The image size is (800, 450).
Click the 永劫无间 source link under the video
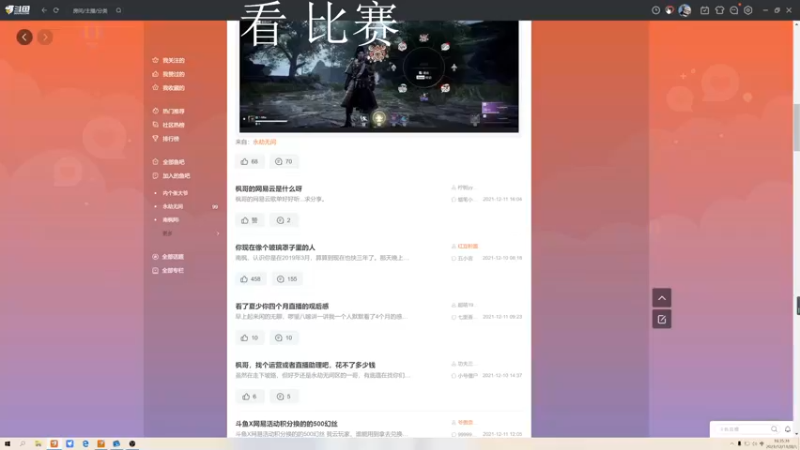264,142
